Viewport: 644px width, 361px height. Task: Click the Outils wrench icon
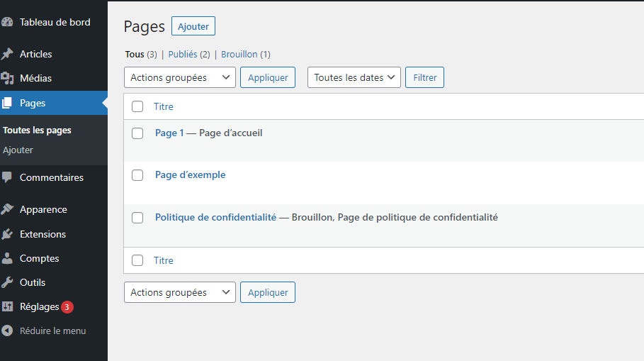pyautogui.click(x=8, y=282)
